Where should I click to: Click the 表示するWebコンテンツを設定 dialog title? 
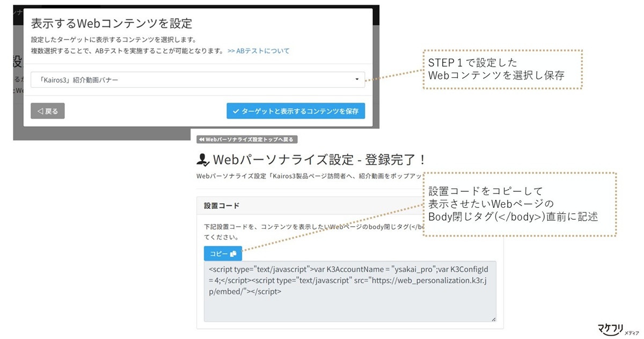(x=112, y=23)
